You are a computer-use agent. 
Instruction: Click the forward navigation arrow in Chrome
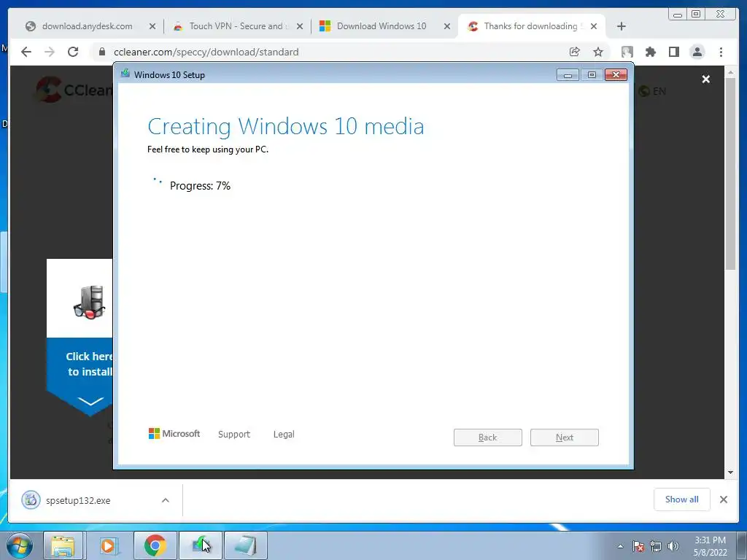point(50,52)
